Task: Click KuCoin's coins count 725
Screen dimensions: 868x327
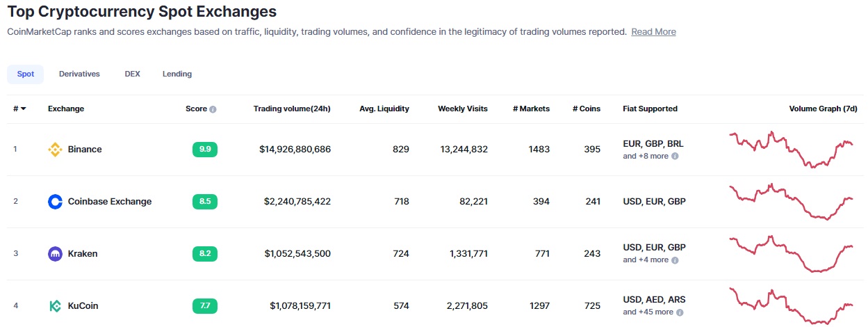Action: tap(593, 306)
